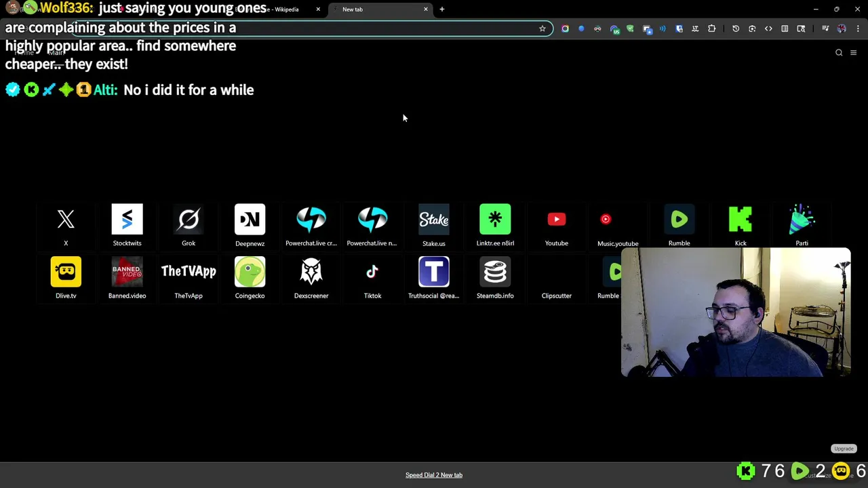Viewport: 868px width, 488px height.
Task: Open the history clock toolbar icon
Action: click(736, 28)
